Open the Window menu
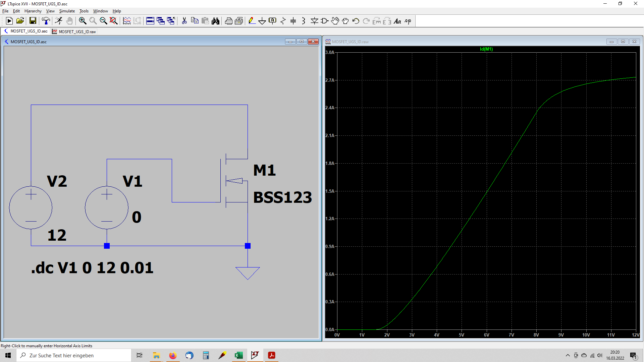 coord(100,11)
